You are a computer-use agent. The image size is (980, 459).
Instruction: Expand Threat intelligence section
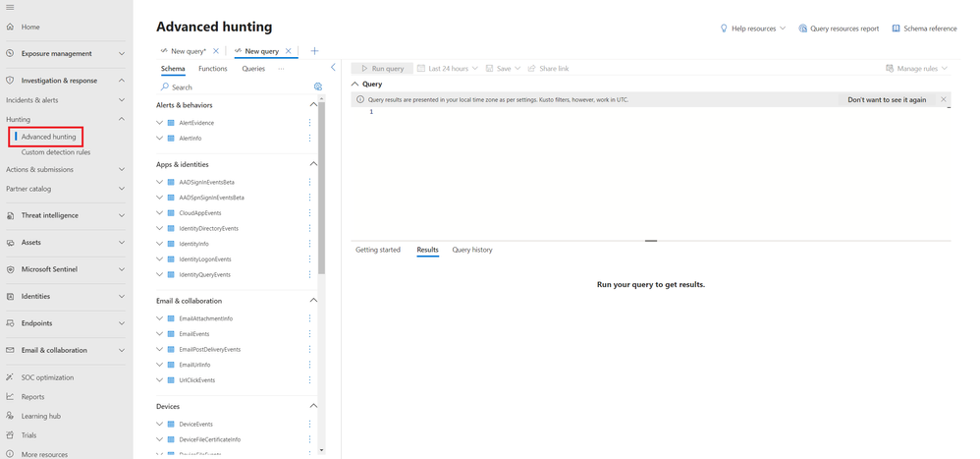point(121,216)
